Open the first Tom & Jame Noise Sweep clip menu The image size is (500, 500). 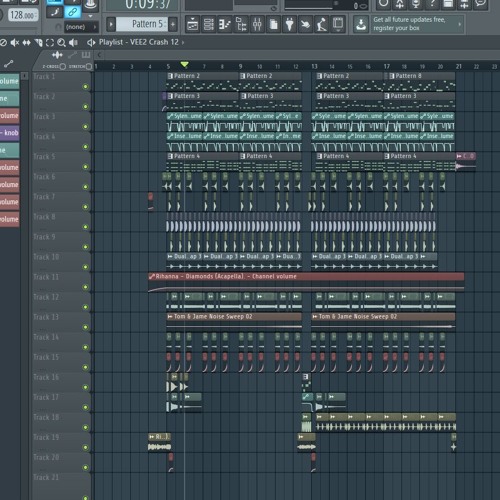click(x=170, y=316)
